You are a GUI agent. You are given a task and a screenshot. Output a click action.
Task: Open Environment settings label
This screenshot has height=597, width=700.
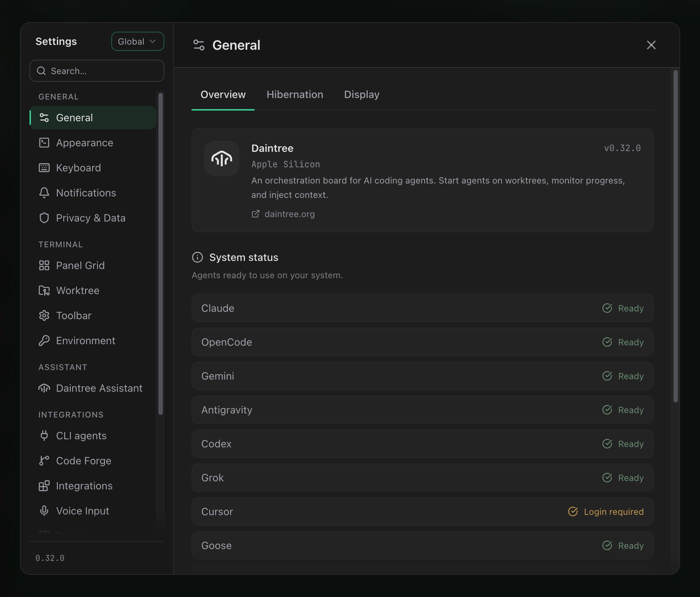pos(85,341)
